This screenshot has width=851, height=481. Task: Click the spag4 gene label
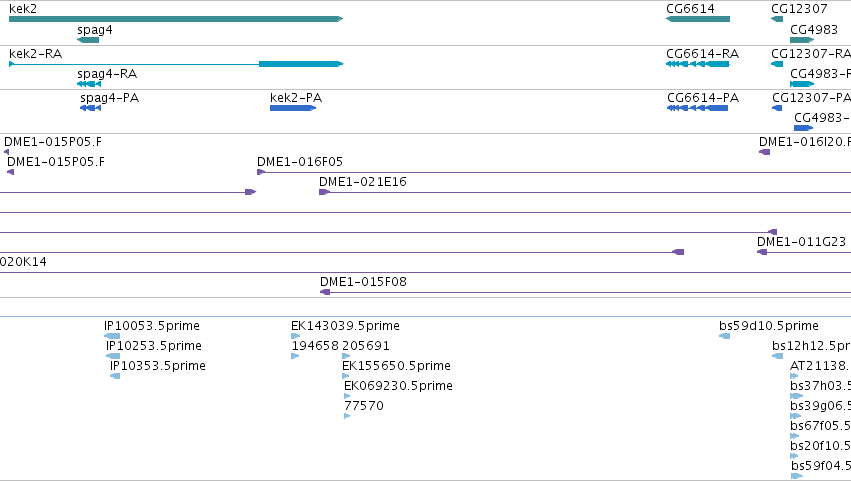tap(95, 30)
